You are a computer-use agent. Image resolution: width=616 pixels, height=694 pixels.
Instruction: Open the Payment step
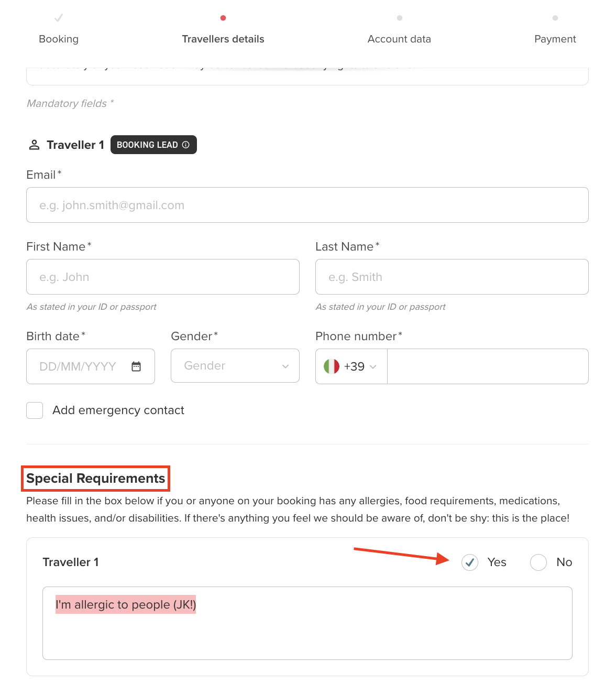tap(555, 39)
